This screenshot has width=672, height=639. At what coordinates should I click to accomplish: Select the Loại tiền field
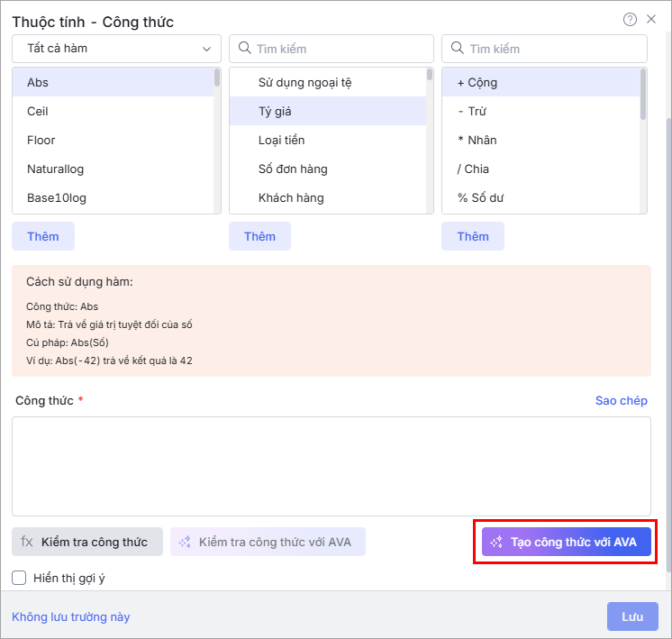[328, 140]
